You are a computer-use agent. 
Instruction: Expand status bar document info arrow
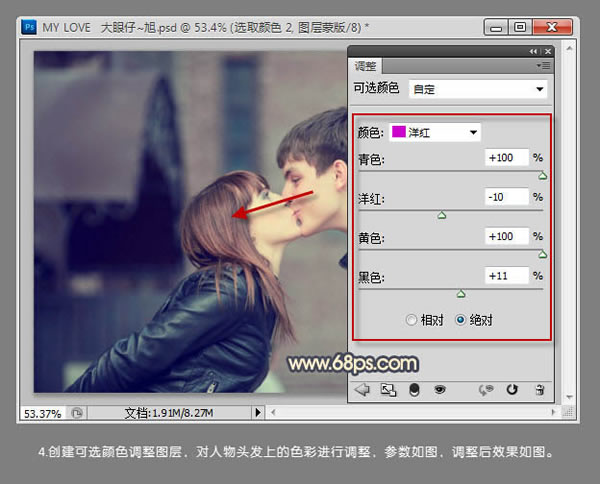[x=258, y=412]
